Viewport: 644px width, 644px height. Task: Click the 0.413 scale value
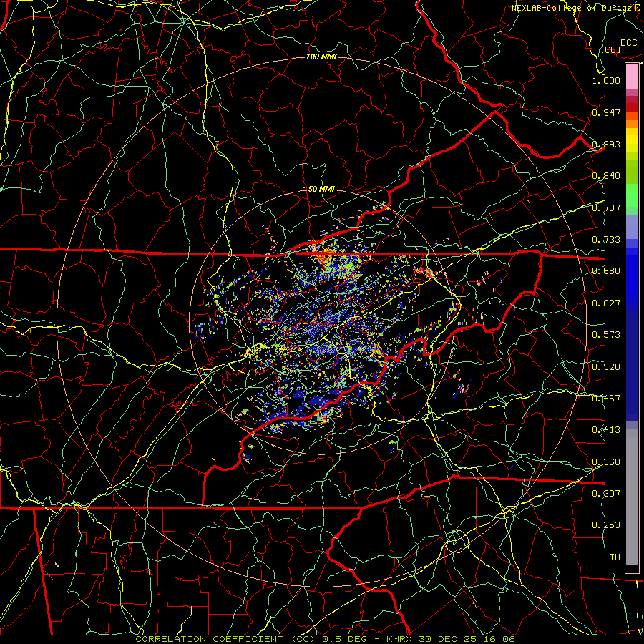606,430
